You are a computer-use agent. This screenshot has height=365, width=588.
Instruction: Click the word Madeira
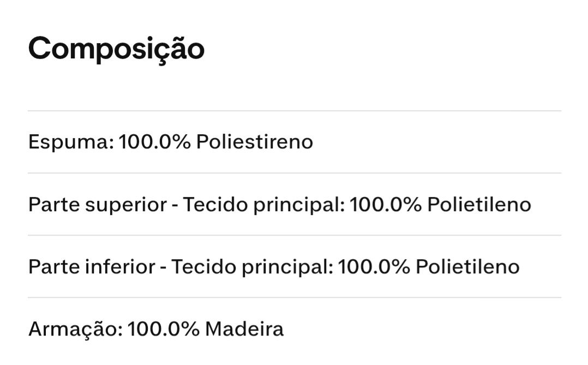click(x=244, y=329)
